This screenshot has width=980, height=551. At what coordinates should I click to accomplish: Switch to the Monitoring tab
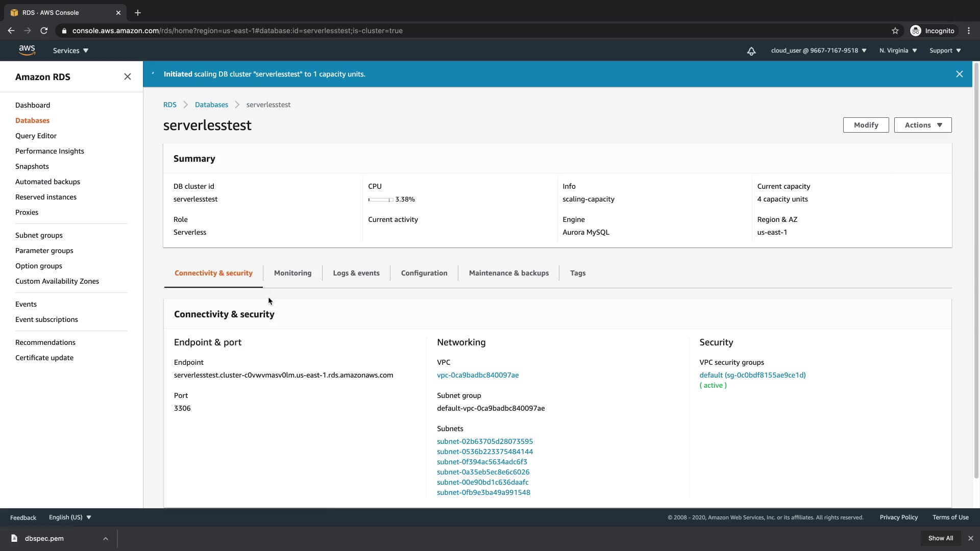[292, 273]
